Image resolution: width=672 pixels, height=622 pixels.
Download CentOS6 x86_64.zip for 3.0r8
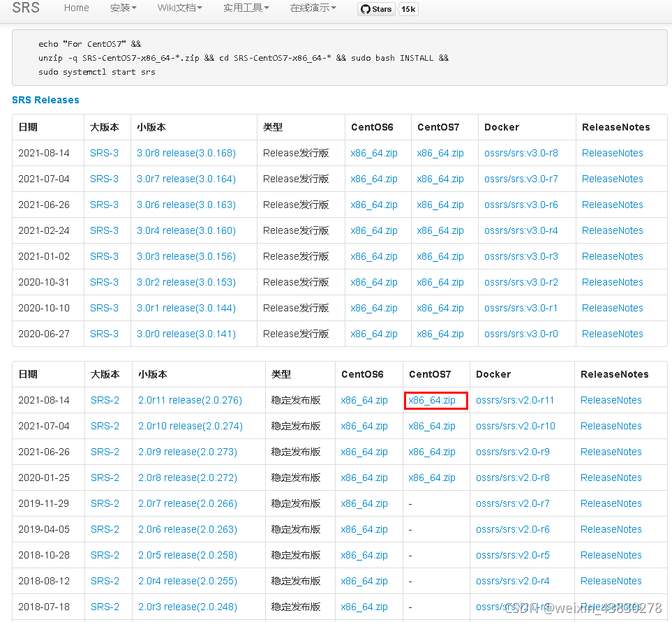pyautogui.click(x=374, y=153)
